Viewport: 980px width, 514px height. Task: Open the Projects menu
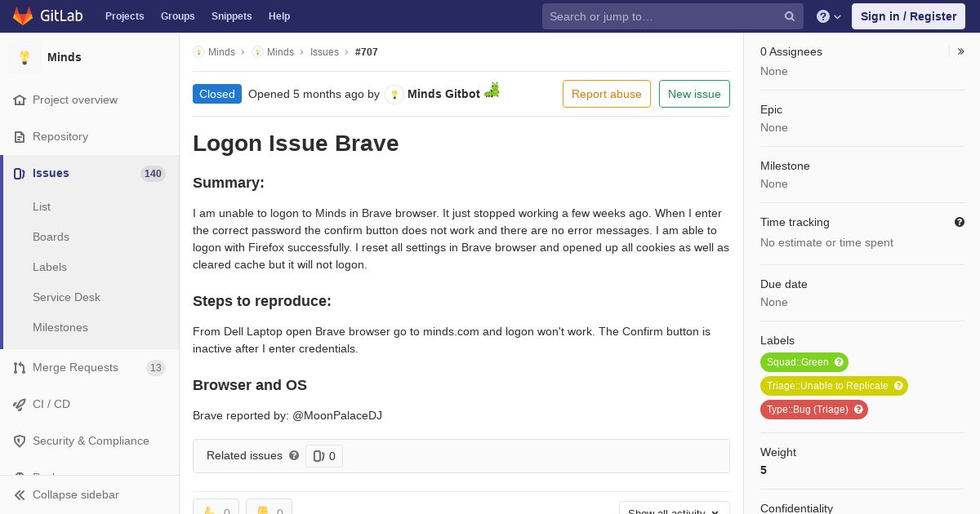tap(124, 16)
